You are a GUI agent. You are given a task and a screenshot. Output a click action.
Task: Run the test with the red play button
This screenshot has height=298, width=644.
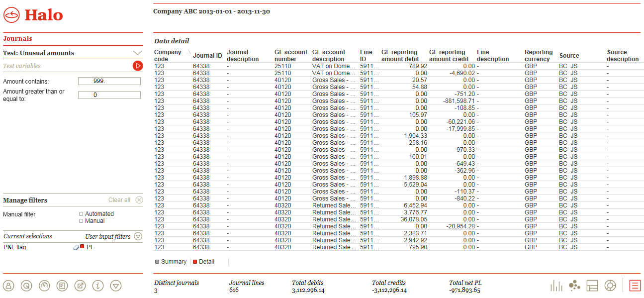pyautogui.click(x=138, y=66)
